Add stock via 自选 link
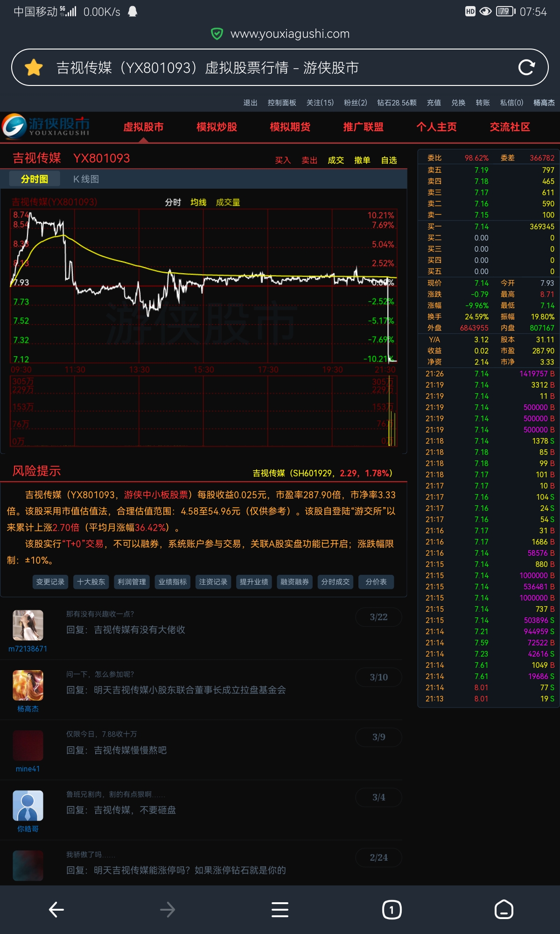This screenshot has height=934, width=560. (x=389, y=160)
